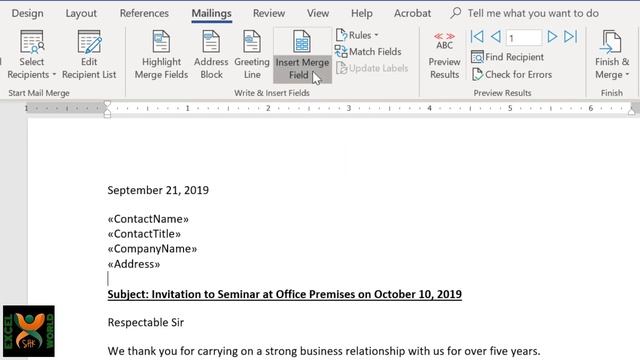Click the ContactName merge field
Image resolution: width=640 pixels, height=360 pixels.
(148, 219)
